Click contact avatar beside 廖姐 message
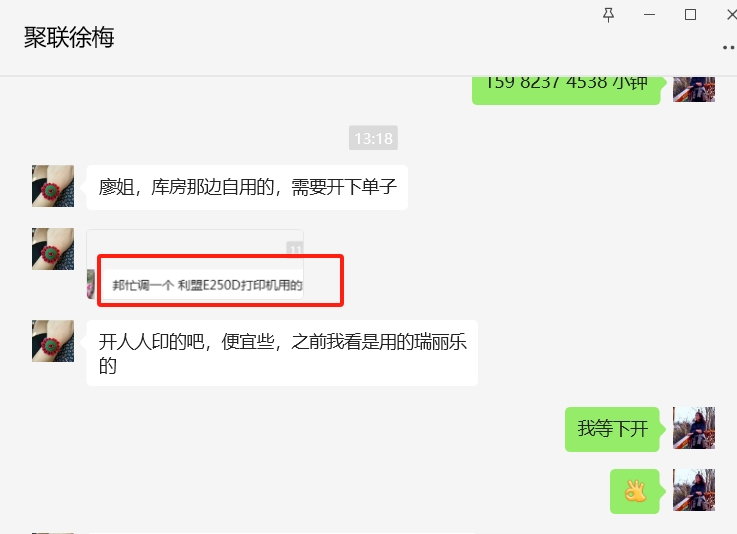This screenshot has height=534, width=737. point(53,186)
